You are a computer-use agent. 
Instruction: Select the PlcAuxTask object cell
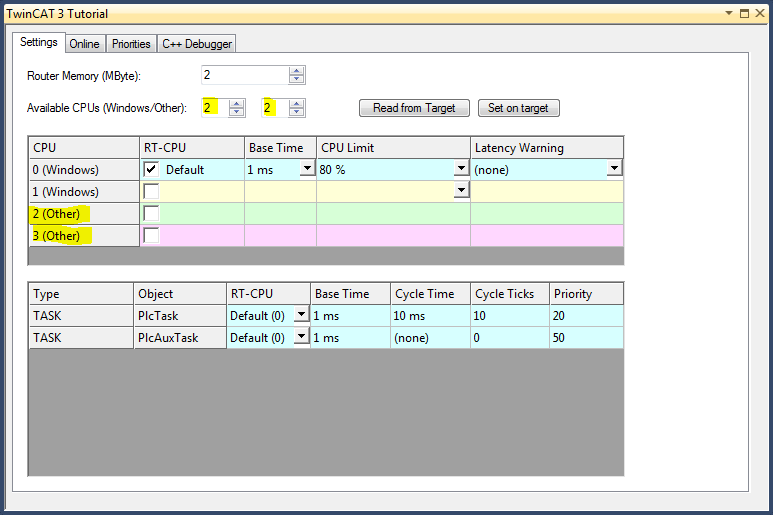(x=180, y=338)
